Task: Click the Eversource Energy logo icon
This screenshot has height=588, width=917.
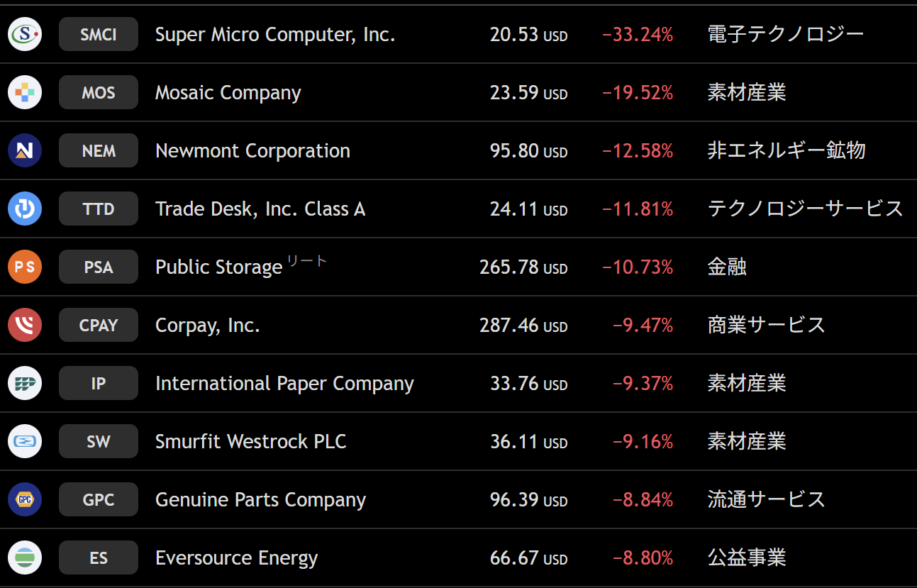Action: click(25, 558)
